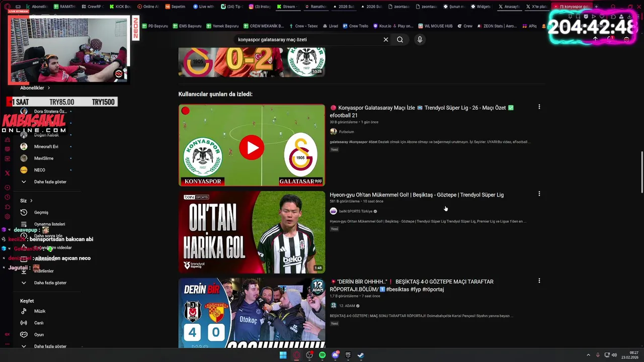Clear the YouTube search box text
Screen dimensions: 644x362
click(386, 40)
